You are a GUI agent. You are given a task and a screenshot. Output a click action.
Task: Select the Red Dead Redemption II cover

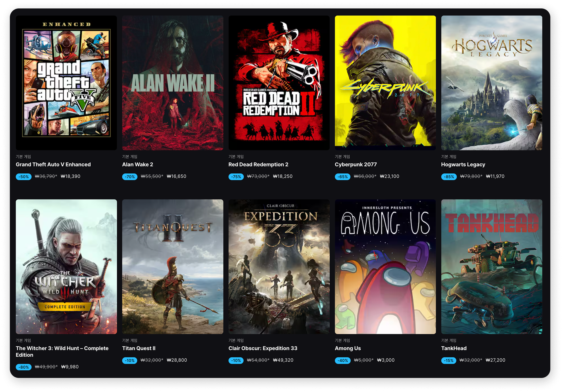point(279,83)
